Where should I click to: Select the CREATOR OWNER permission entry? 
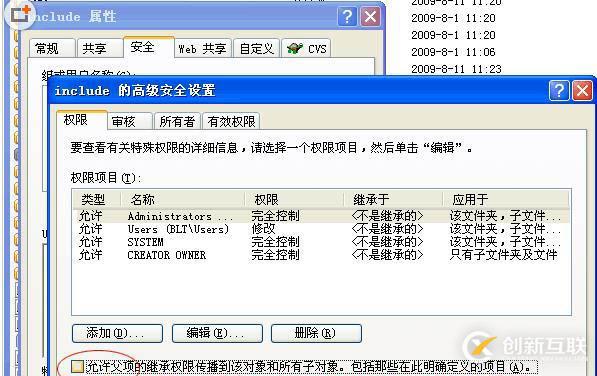[321, 255]
